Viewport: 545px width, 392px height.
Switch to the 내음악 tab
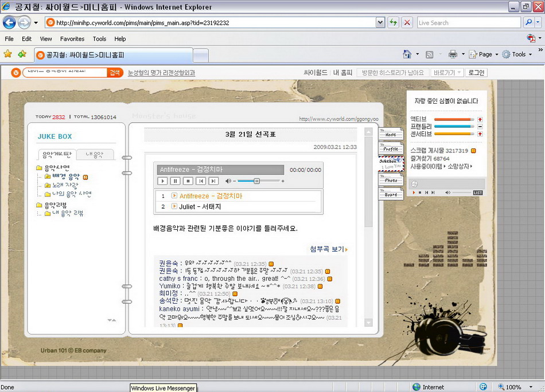pyautogui.click(x=95, y=155)
